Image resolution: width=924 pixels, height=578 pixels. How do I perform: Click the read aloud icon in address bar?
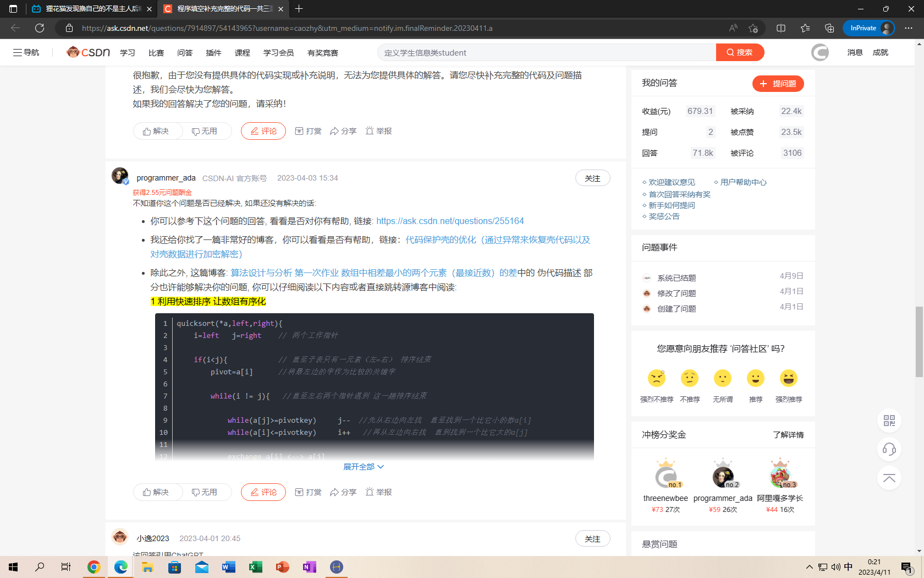coord(733,28)
